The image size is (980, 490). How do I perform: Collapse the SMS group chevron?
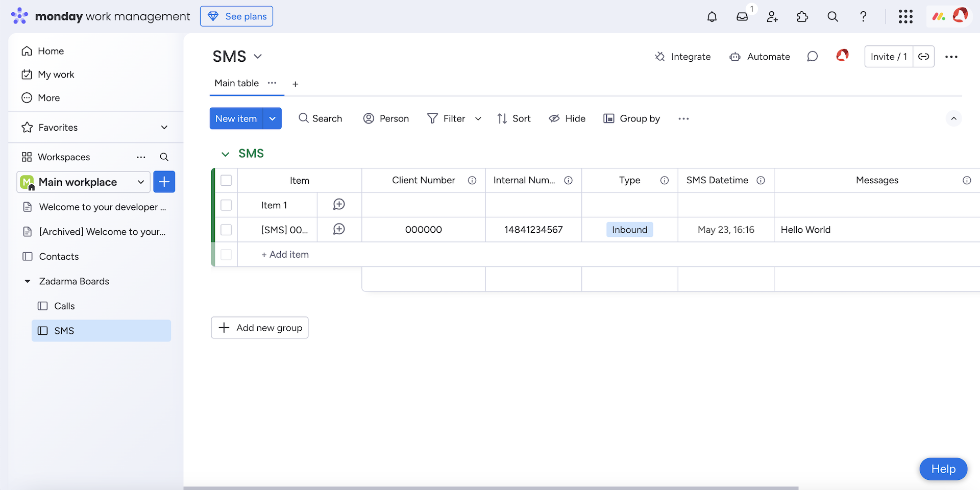click(x=225, y=154)
